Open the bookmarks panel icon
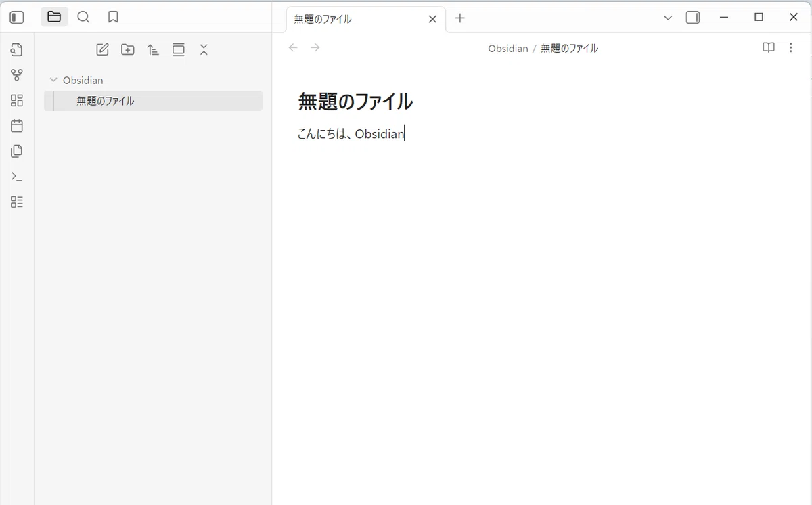The image size is (812, 505). click(113, 17)
